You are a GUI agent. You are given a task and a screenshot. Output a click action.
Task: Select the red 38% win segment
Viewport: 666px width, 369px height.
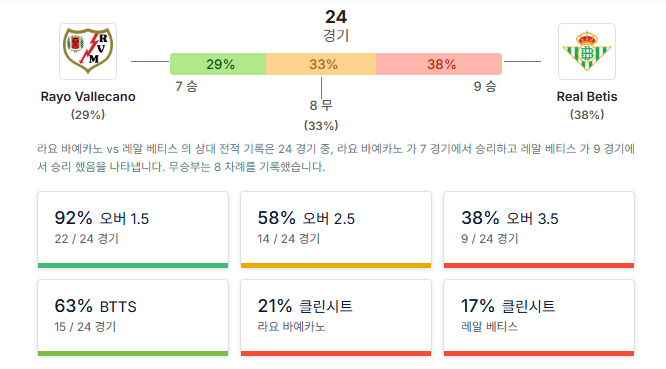(439, 64)
